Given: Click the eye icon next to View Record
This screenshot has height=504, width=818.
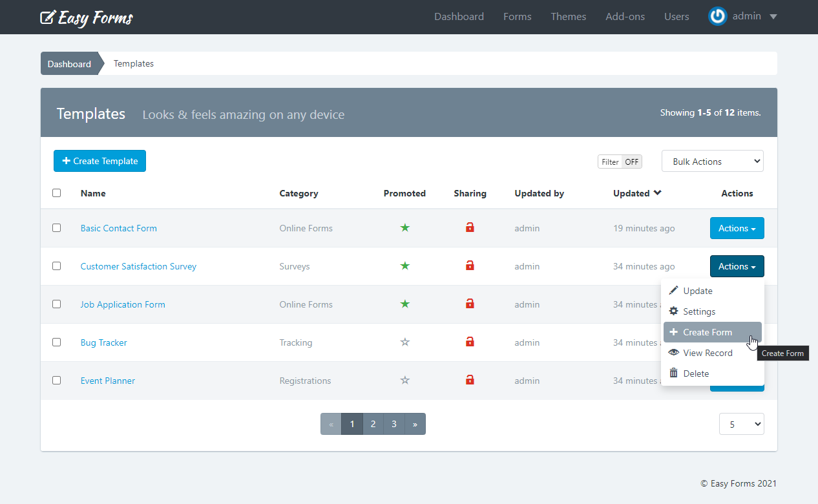Looking at the screenshot, I should click(x=675, y=353).
